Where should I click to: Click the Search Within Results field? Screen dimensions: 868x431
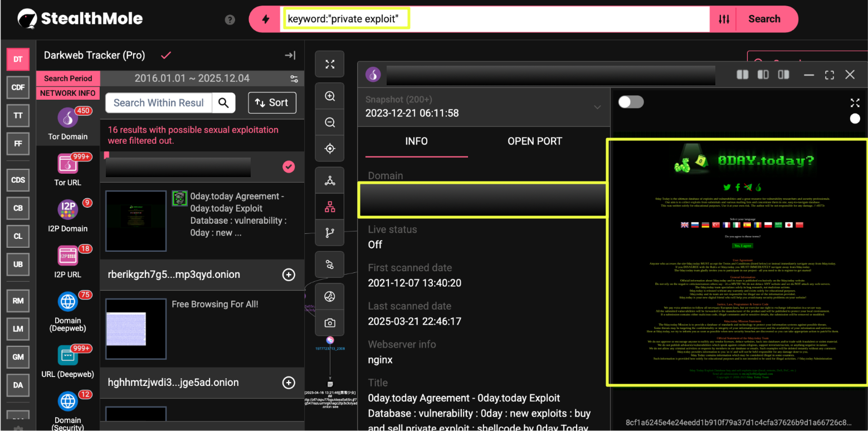pyautogui.click(x=159, y=102)
